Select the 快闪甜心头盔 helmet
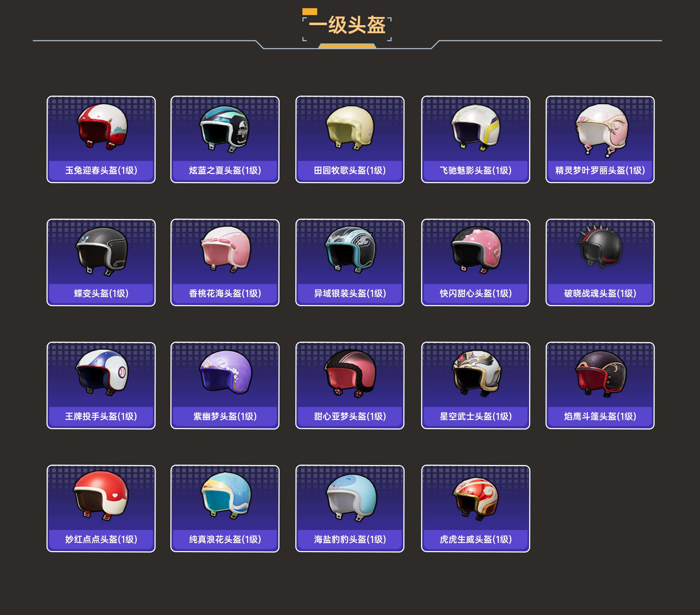700x615 pixels. 476,250
